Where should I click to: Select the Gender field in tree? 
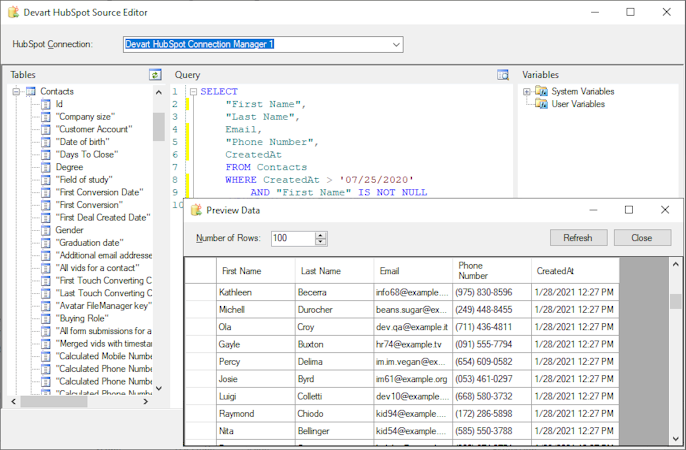[x=69, y=230]
